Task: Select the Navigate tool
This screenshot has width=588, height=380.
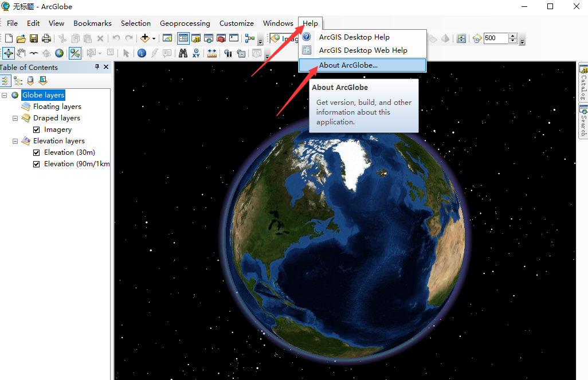Action: (8, 53)
